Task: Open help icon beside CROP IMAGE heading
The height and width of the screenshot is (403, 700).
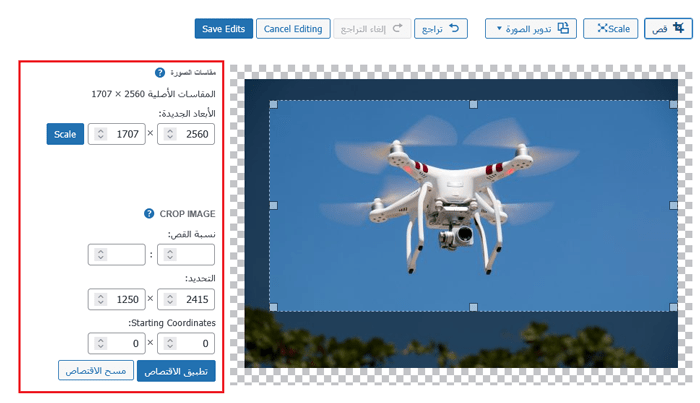Action: (x=149, y=213)
